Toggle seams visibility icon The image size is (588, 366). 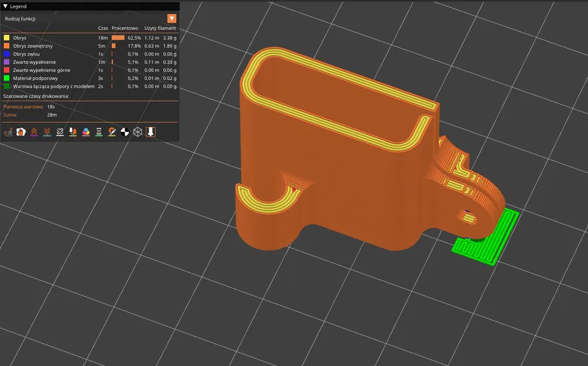point(60,132)
